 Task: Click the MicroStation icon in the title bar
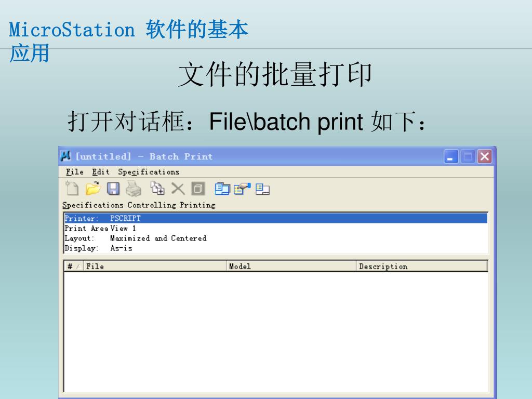coord(65,156)
